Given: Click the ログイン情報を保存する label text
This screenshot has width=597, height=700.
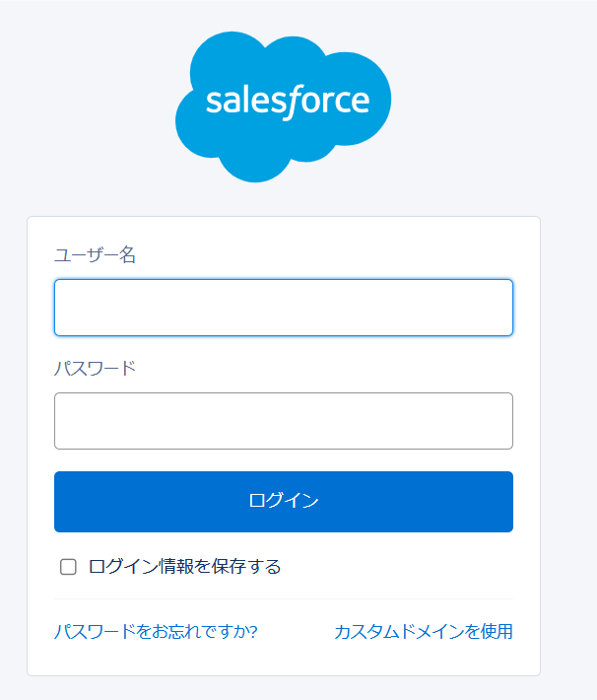Looking at the screenshot, I should [x=184, y=567].
